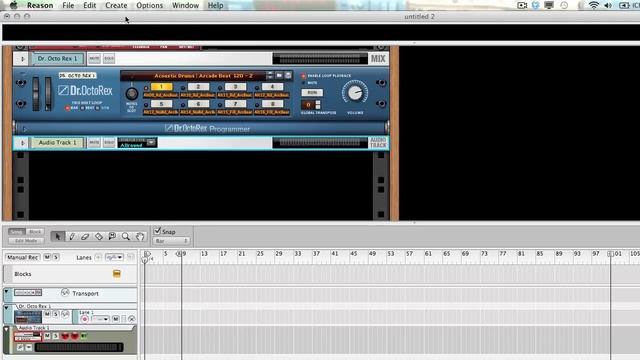Toggle Enable Loop Playback on Dr. Octo Rex

tap(303, 76)
